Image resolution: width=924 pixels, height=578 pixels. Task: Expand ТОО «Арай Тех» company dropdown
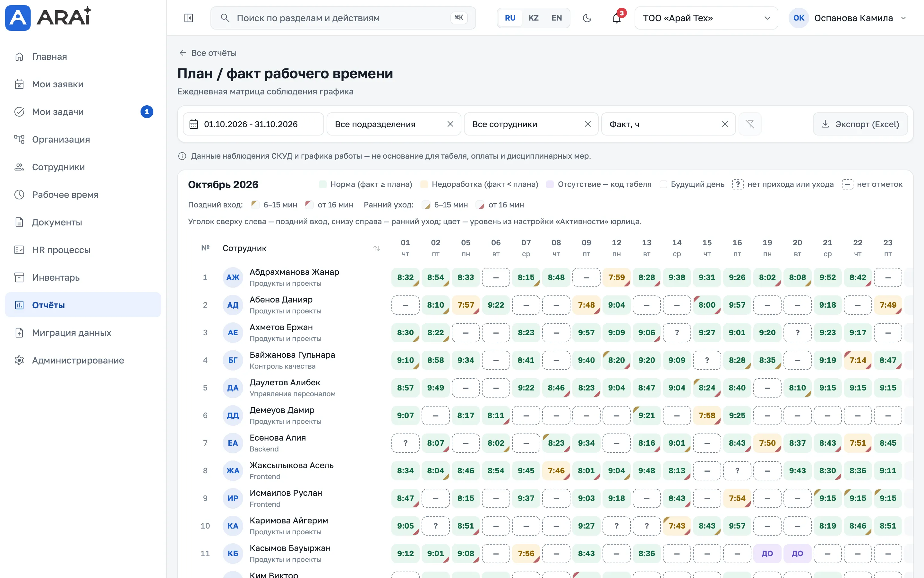coord(706,18)
